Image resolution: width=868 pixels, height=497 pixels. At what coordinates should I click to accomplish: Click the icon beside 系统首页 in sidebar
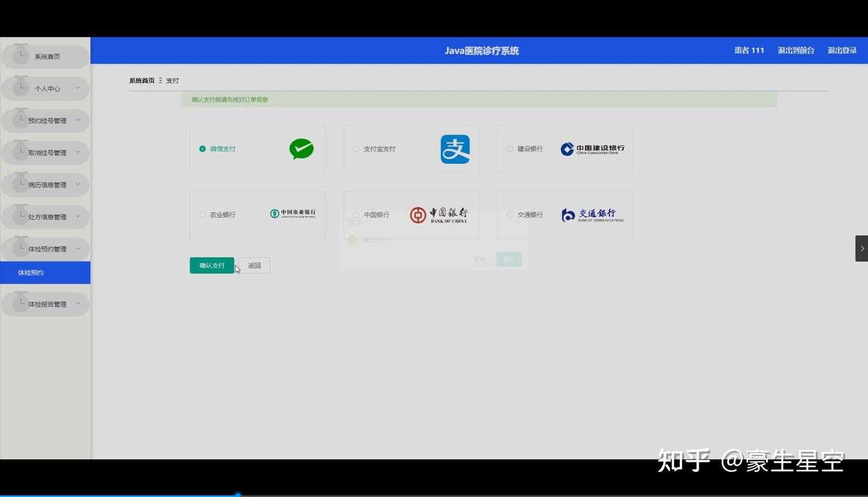coord(21,55)
